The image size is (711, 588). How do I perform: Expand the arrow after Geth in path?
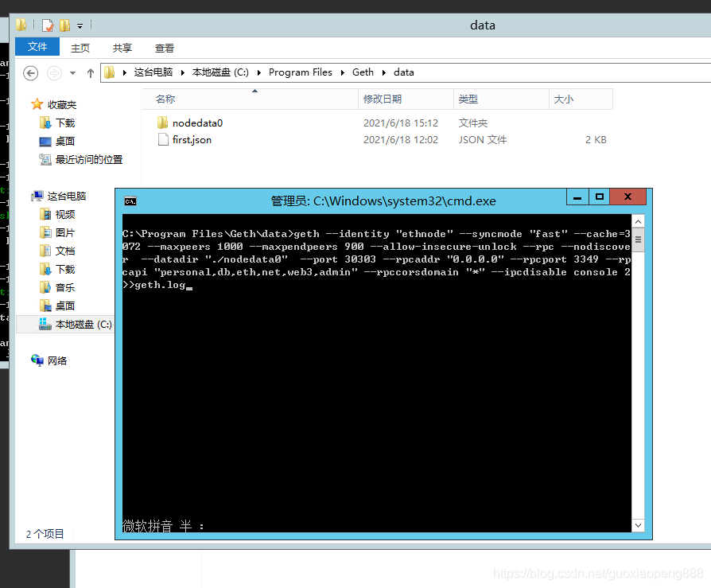pyautogui.click(x=383, y=72)
